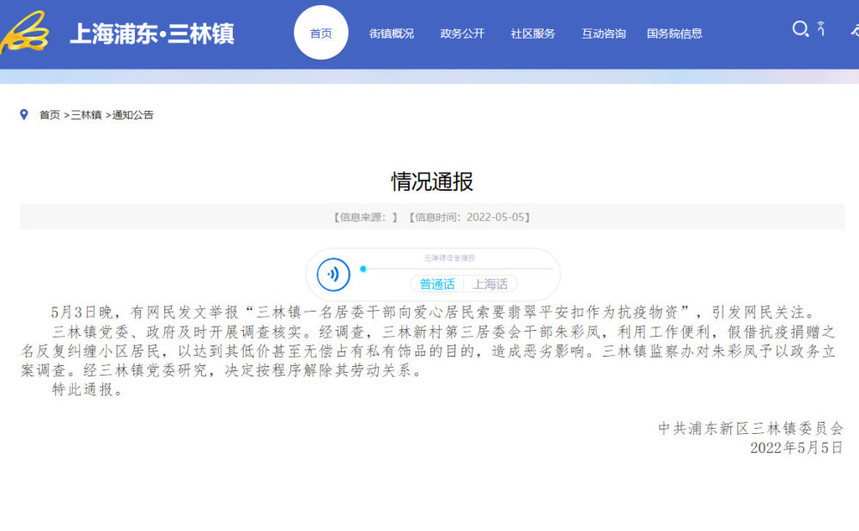
Task: Click the 信息时间 2022-05-05 label
Action: 469,217
